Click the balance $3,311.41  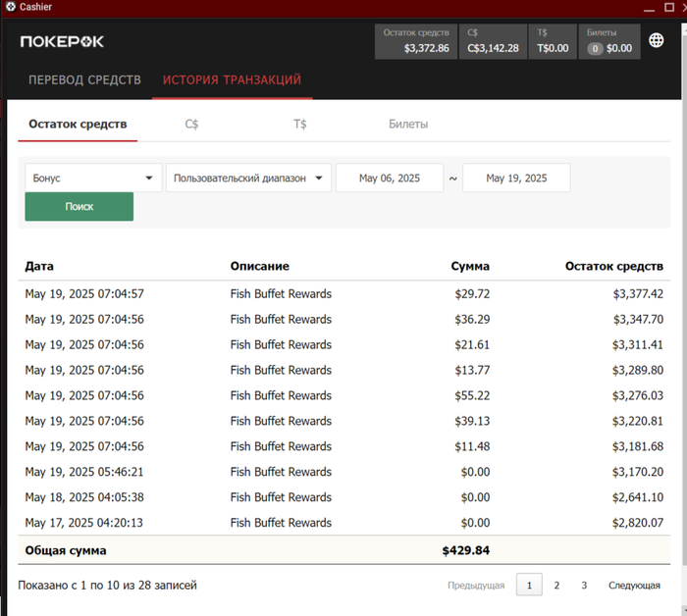tap(638, 344)
